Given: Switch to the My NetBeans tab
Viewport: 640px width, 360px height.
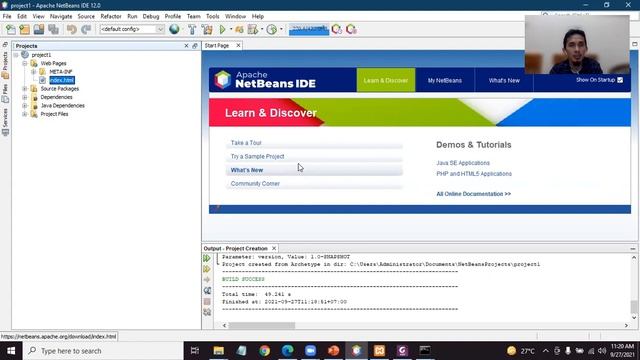Looking at the screenshot, I should 445,80.
